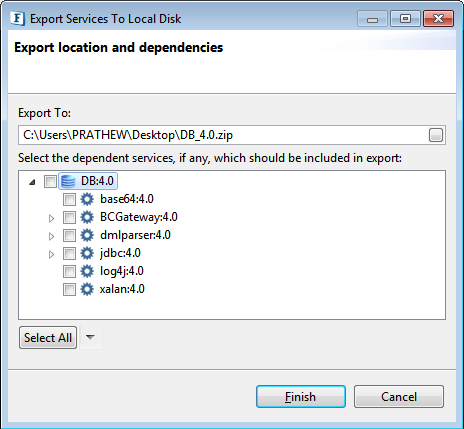464x429 pixels.
Task: Tick the base64:4.0 checkbox
Action: coord(69,200)
